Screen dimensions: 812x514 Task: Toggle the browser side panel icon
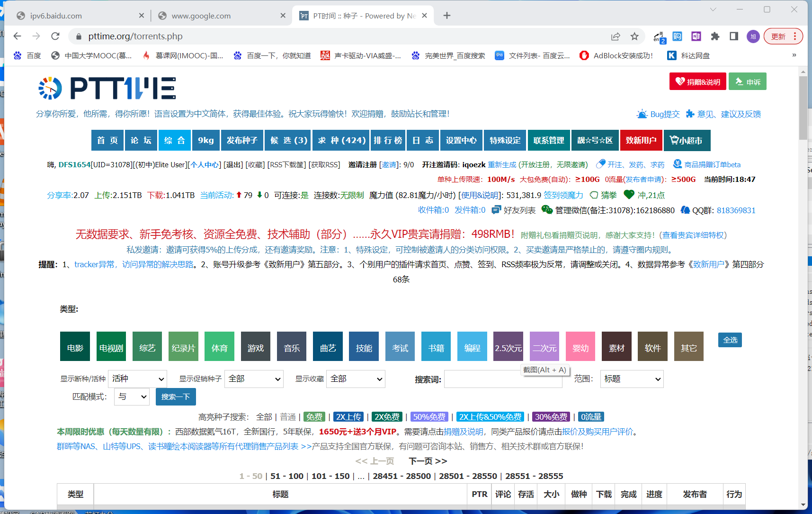click(x=734, y=36)
